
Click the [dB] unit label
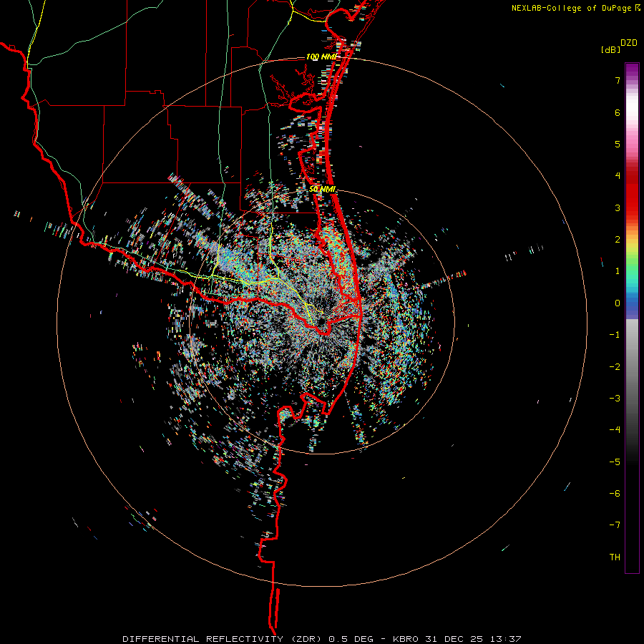(611, 50)
